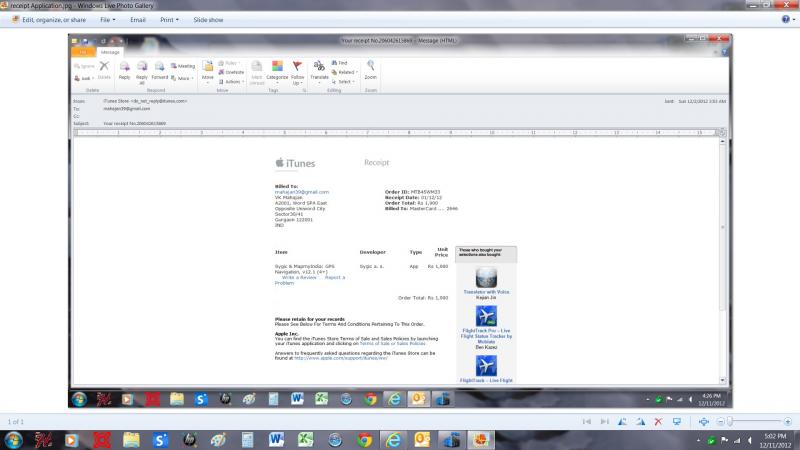
Task: Open Photo Gallery help icon
Action: pyautogui.click(x=786, y=19)
